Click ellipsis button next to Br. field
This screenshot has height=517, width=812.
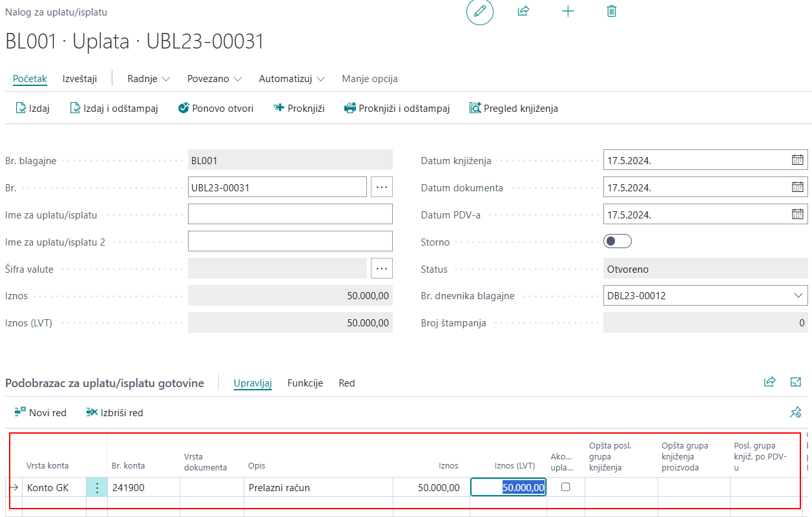tap(382, 187)
